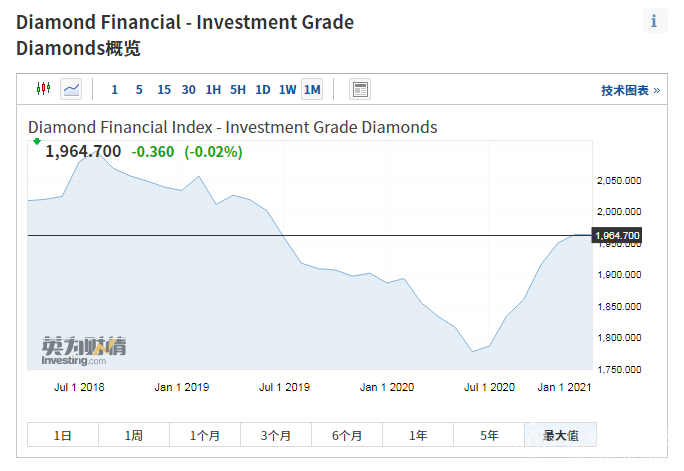This screenshot has height=471, width=684.
Task: Set interval to 5H
Action: coord(238,90)
